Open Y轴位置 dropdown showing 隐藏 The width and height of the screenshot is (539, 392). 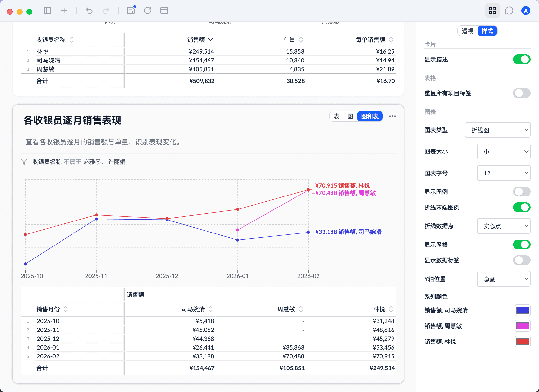tap(504, 279)
